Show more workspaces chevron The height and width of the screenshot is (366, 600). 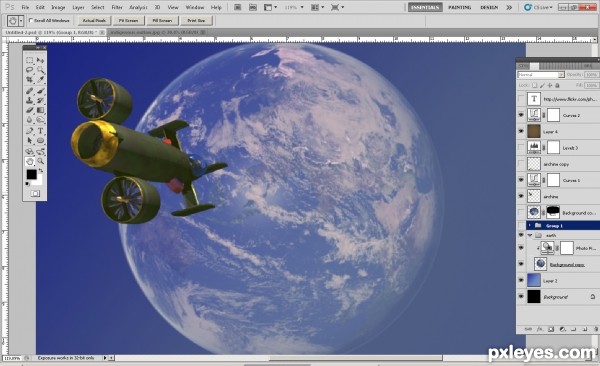509,7
